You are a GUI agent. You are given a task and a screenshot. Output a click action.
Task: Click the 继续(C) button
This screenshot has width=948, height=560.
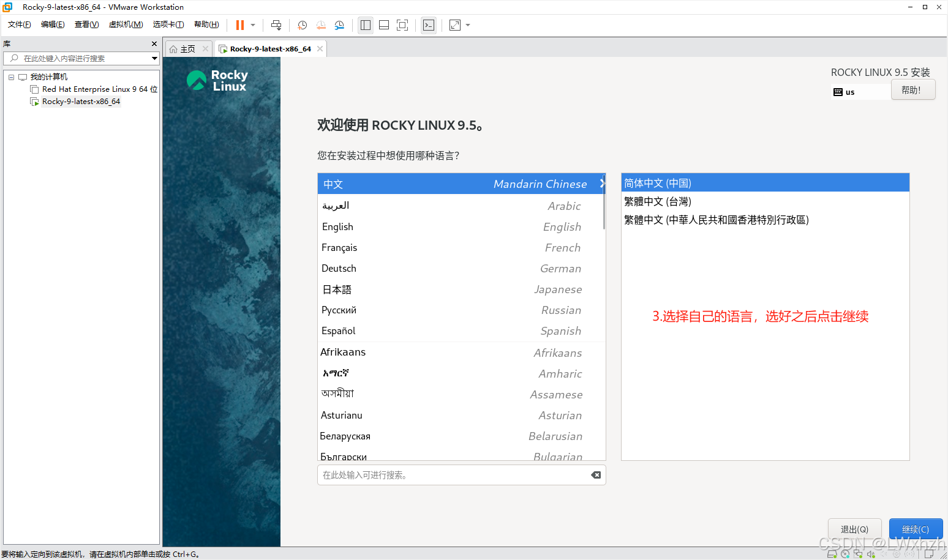[x=916, y=529]
